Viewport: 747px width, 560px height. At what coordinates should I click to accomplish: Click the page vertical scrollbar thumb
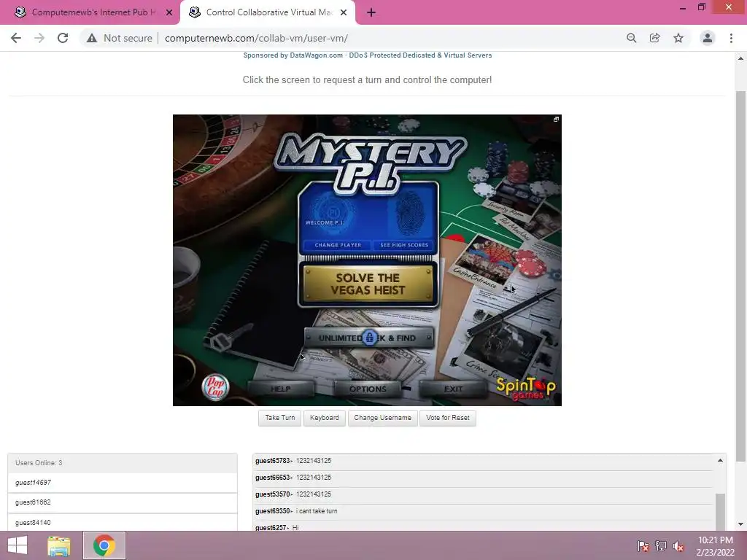pos(740,276)
